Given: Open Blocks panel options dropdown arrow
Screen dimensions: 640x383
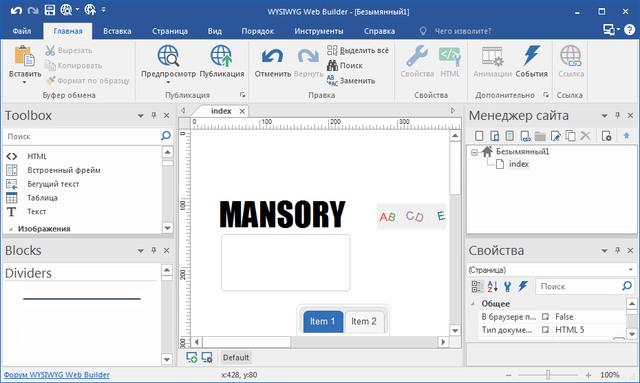Looking at the screenshot, I should 140,250.
